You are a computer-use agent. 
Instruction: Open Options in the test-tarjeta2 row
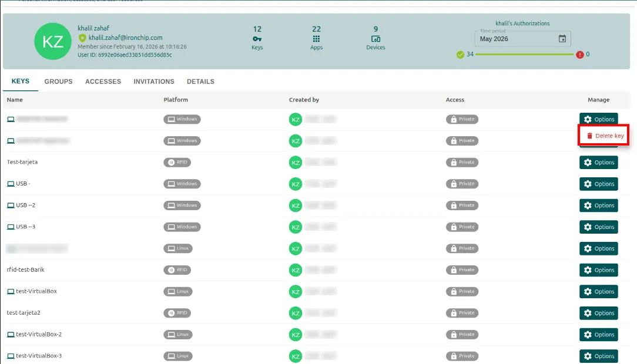point(598,313)
